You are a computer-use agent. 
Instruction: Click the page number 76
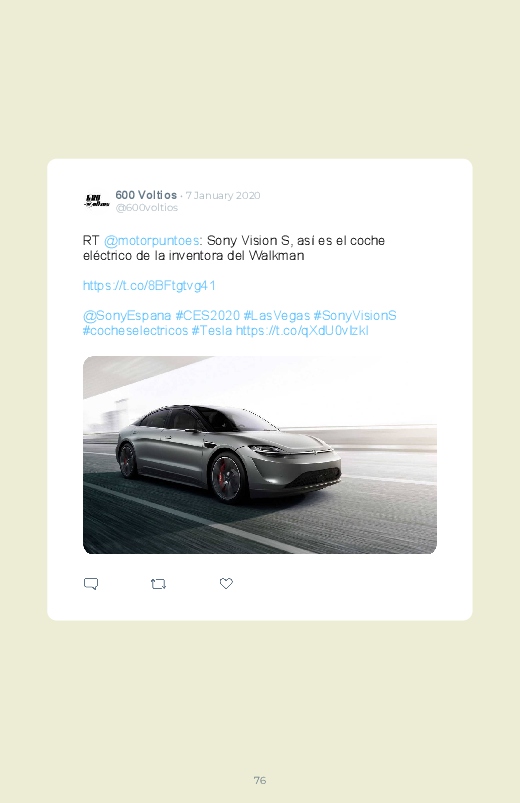[x=260, y=780]
